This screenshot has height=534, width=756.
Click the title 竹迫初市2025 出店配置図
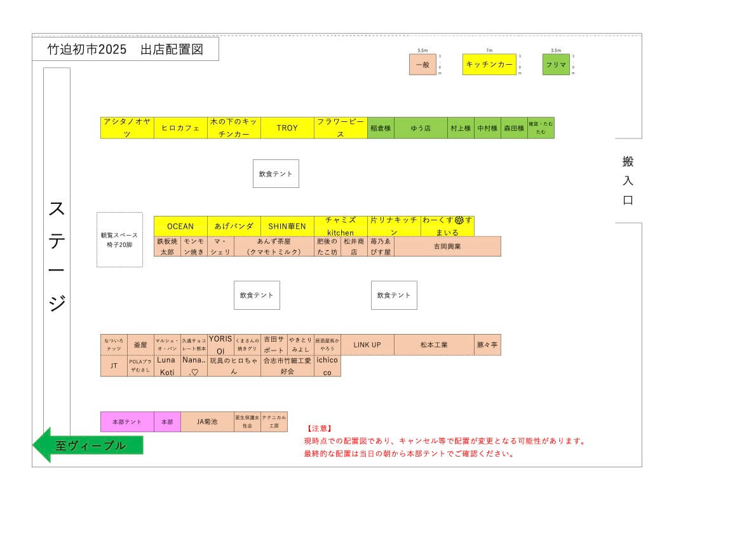coord(125,49)
